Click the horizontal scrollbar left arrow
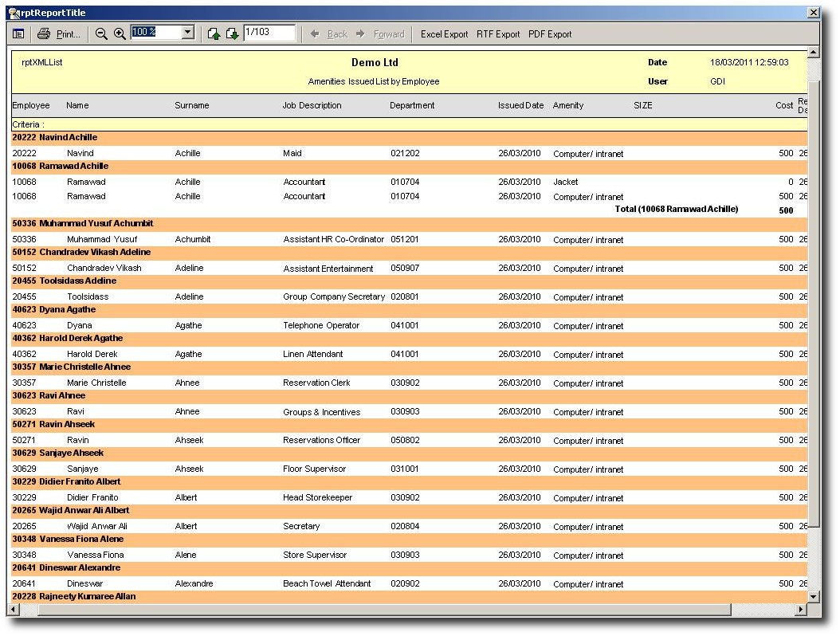 click(x=13, y=610)
